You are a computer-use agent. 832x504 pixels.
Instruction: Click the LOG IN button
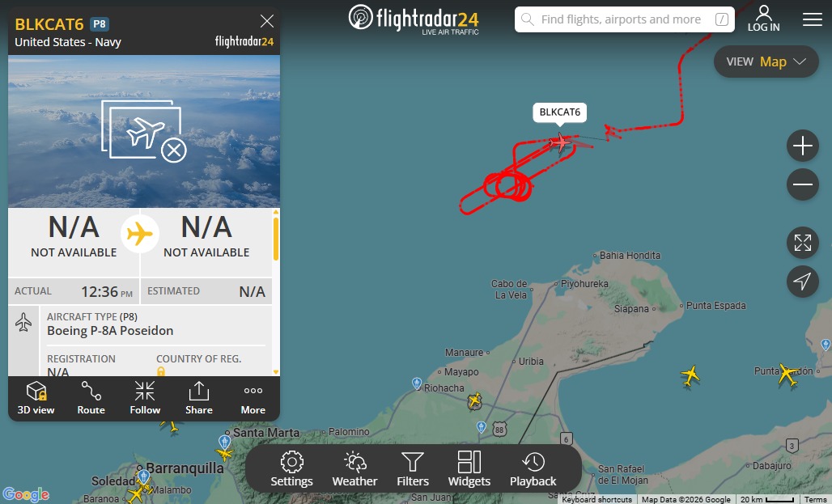[x=763, y=19]
